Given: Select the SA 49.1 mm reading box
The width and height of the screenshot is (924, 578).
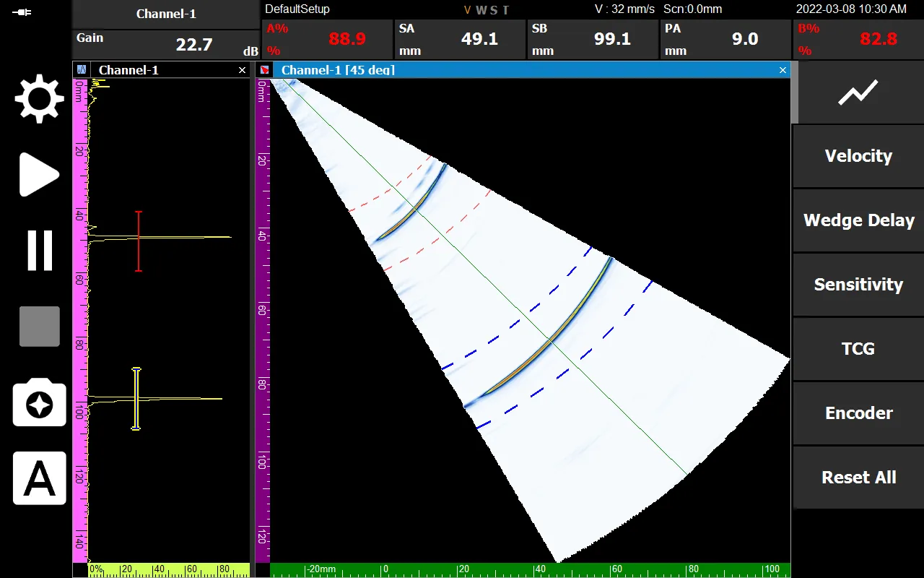Looking at the screenshot, I should coord(460,40).
